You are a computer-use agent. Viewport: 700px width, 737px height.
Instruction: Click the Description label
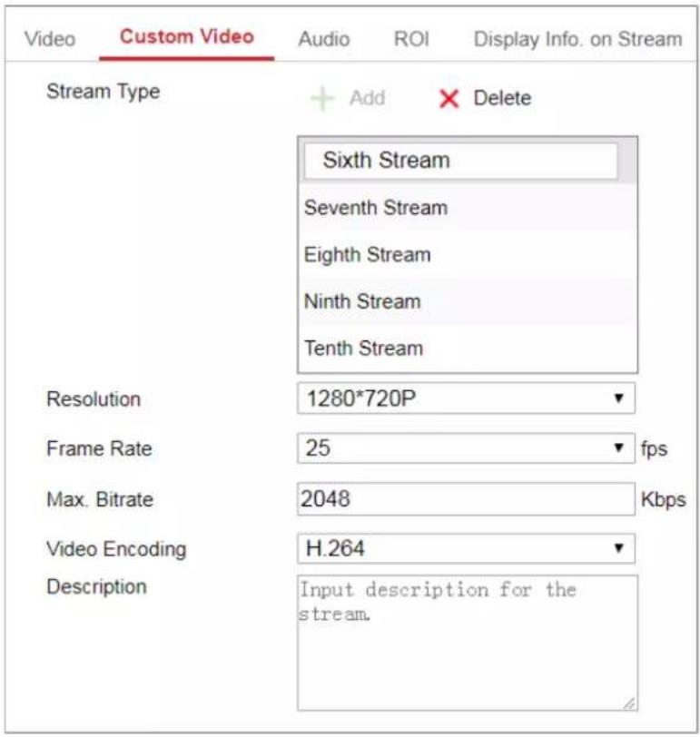[x=97, y=587]
